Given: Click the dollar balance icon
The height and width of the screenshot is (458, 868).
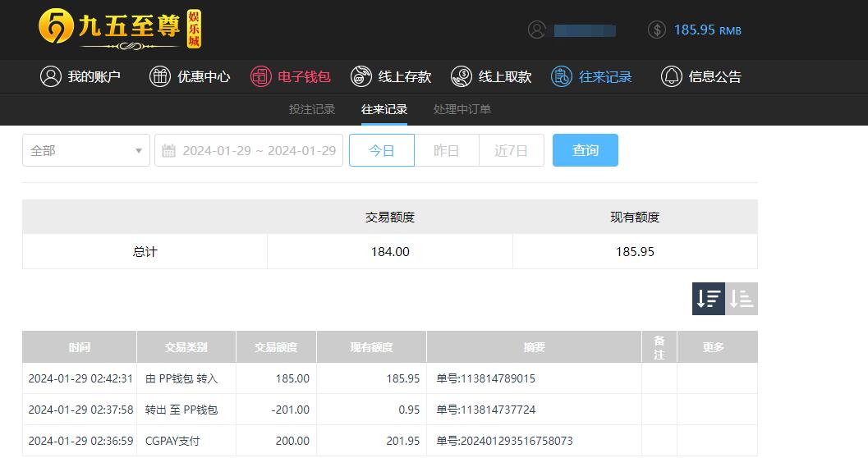Looking at the screenshot, I should (656, 30).
